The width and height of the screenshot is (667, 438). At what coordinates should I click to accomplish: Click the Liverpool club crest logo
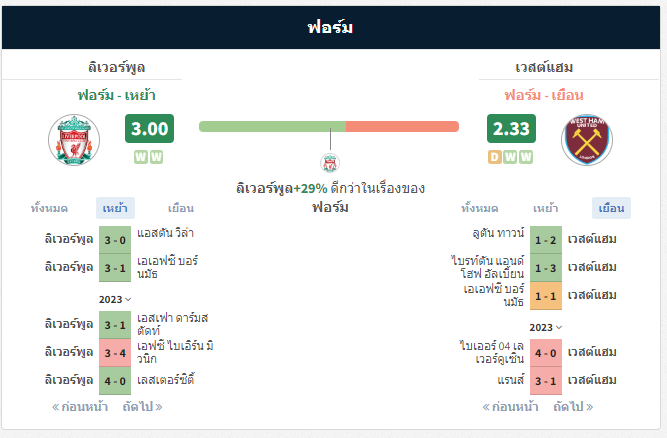point(74,140)
